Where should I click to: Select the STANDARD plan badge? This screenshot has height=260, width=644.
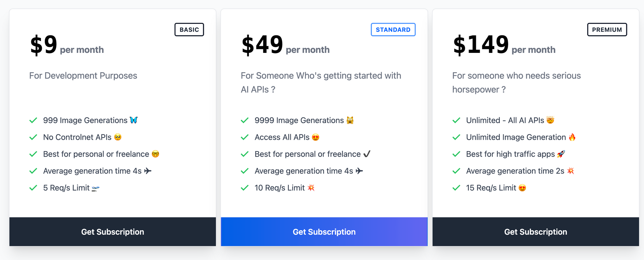pos(393,30)
